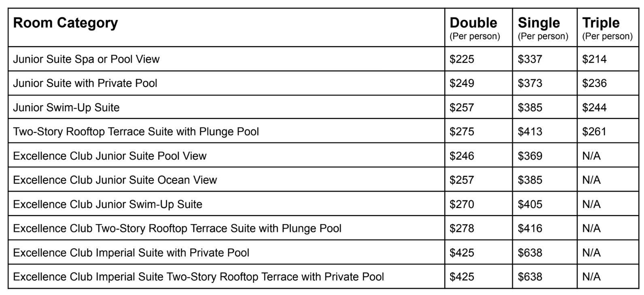Click the $225 double rate cell
Screen dimensions: 644x295
pos(462,59)
